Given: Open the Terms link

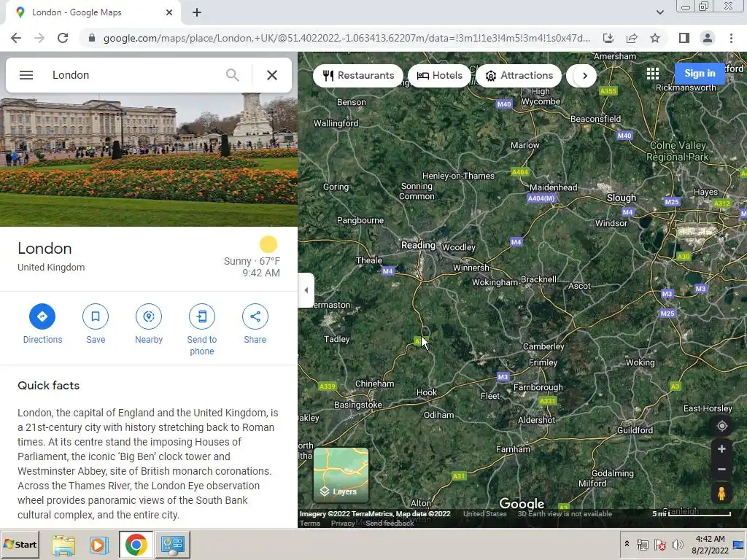Looking at the screenshot, I should 309,524.
